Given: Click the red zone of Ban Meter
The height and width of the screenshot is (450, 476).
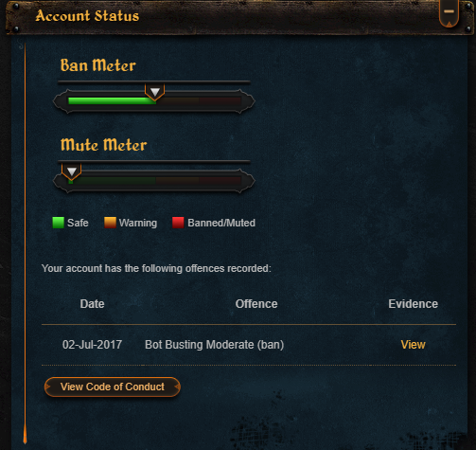Looking at the screenshot, I should tap(220, 101).
